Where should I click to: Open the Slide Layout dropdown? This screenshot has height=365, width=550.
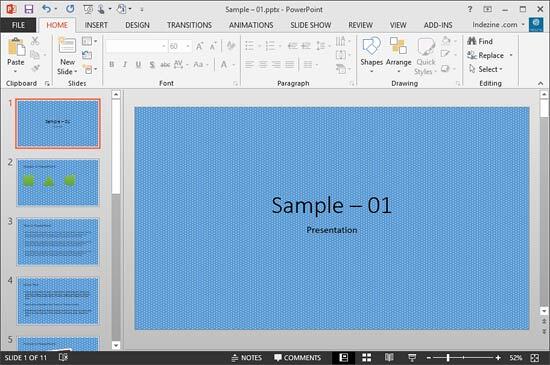coord(89,41)
